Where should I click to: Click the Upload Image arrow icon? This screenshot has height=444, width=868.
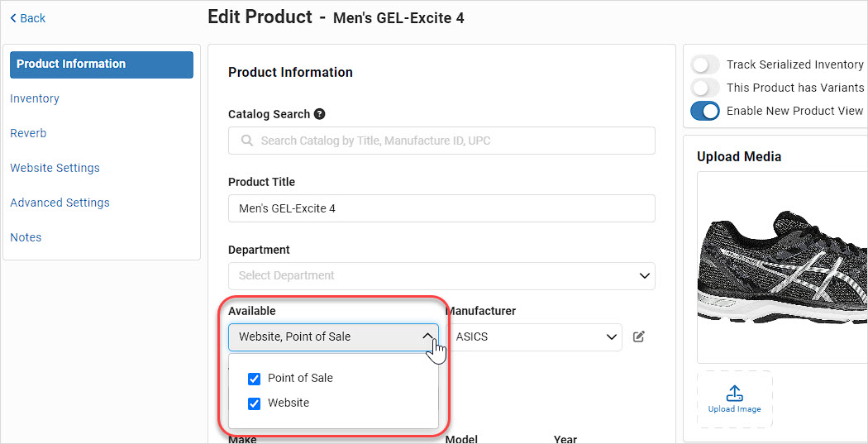click(734, 393)
